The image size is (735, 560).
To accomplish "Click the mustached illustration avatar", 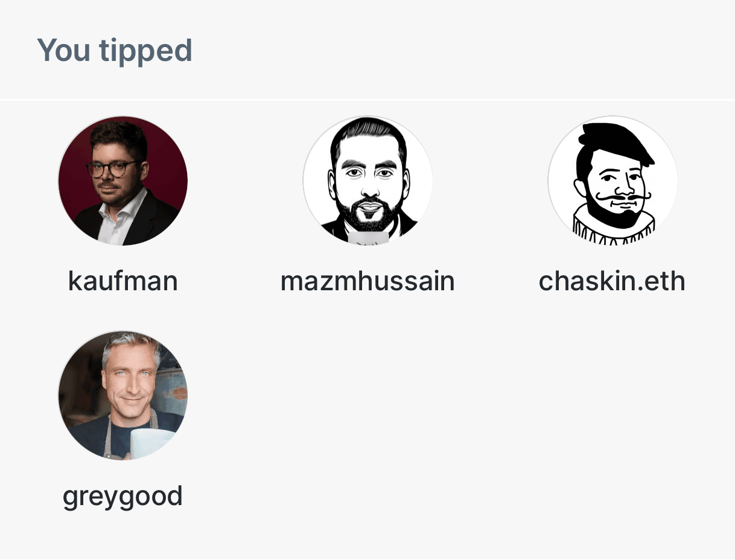I will (x=612, y=181).
